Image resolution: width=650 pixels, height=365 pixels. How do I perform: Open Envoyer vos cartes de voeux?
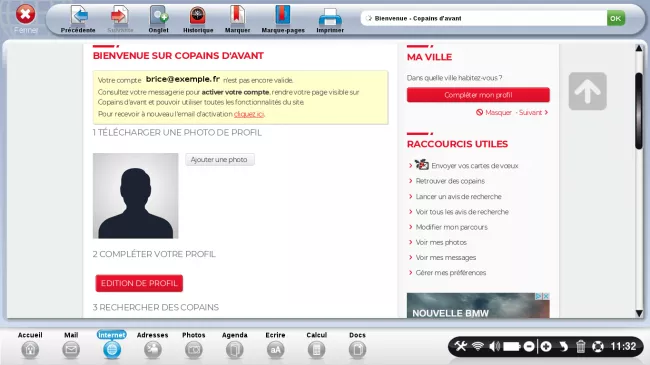pos(475,165)
